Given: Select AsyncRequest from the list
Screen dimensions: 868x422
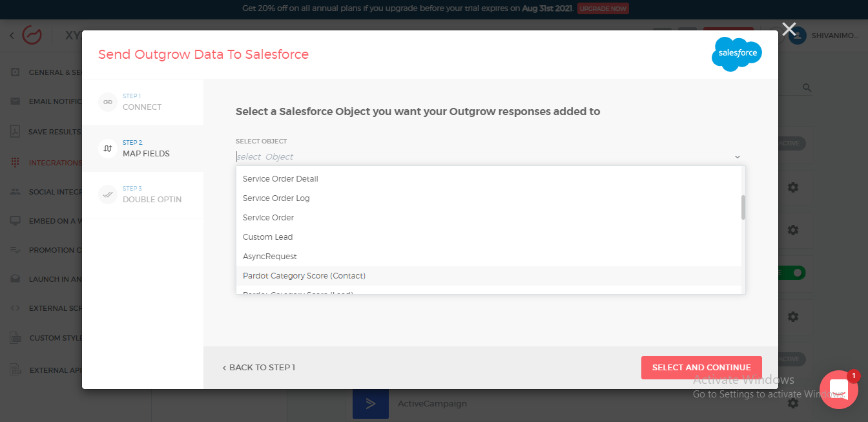Looking at the screenshot, I should click(489, 257).
